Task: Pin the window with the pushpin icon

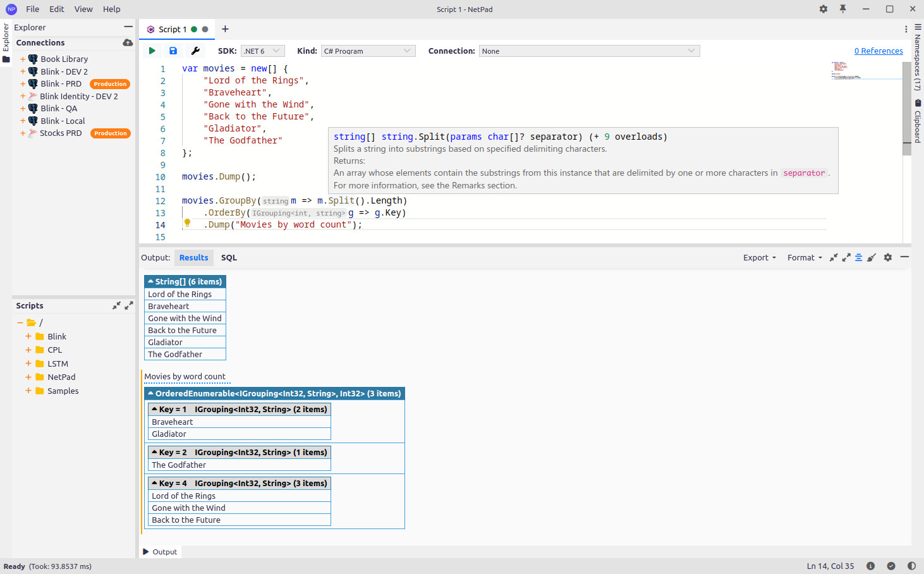Action: click(842, 9)
